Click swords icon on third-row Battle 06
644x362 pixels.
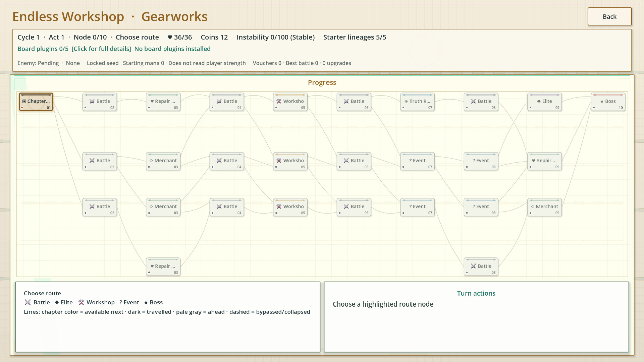point(346,206)
